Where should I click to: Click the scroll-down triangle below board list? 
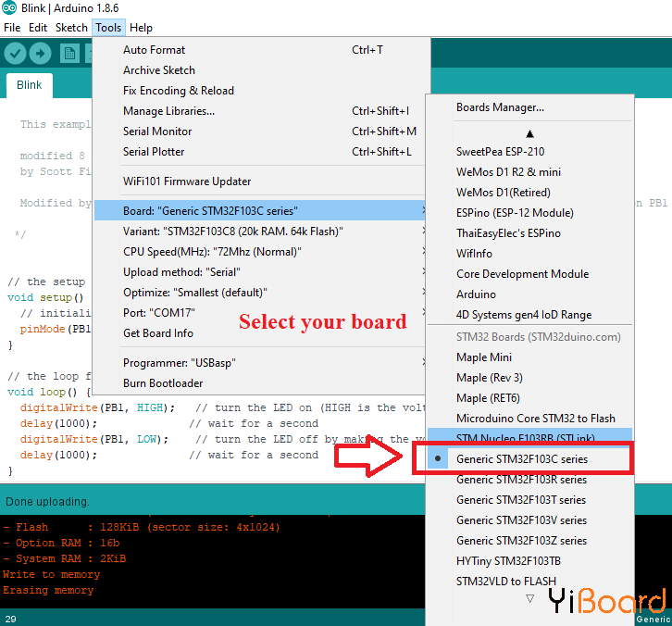click(x=529, y=599)
